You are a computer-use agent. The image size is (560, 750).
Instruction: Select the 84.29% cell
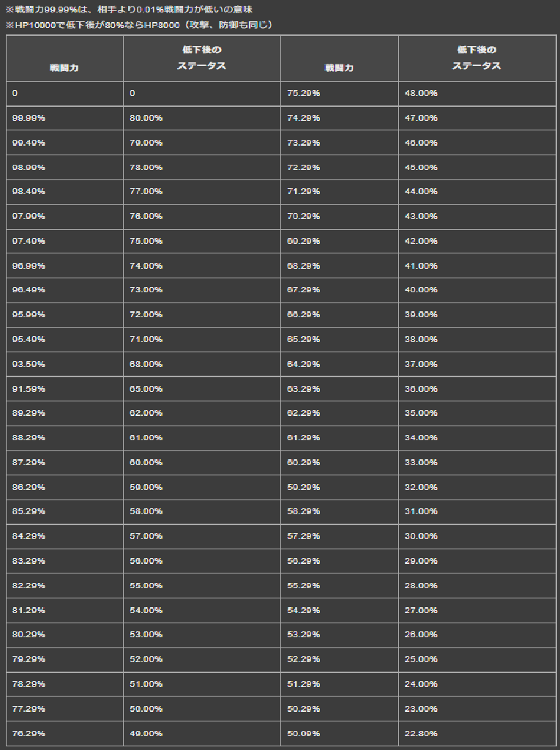[29, 536]
